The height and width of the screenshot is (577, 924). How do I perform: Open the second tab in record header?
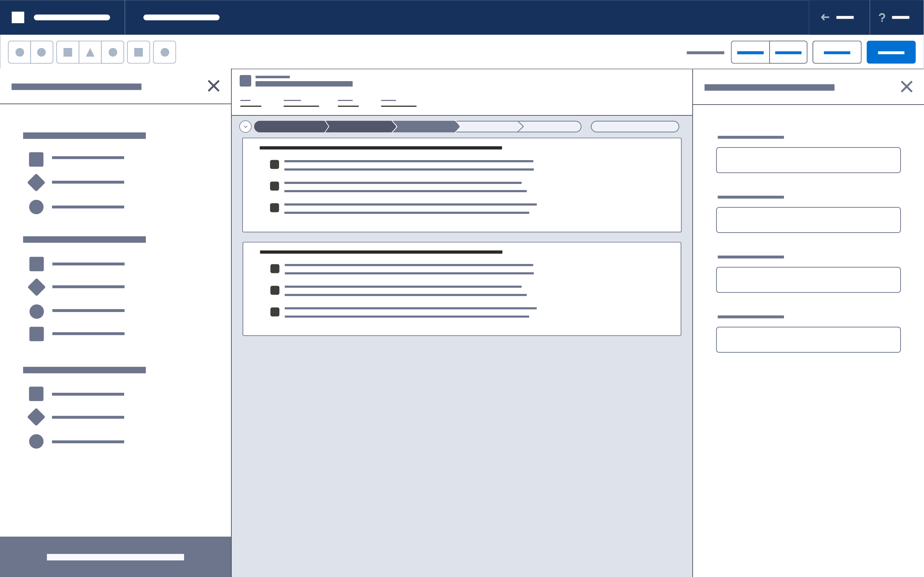tap(301, 103)
